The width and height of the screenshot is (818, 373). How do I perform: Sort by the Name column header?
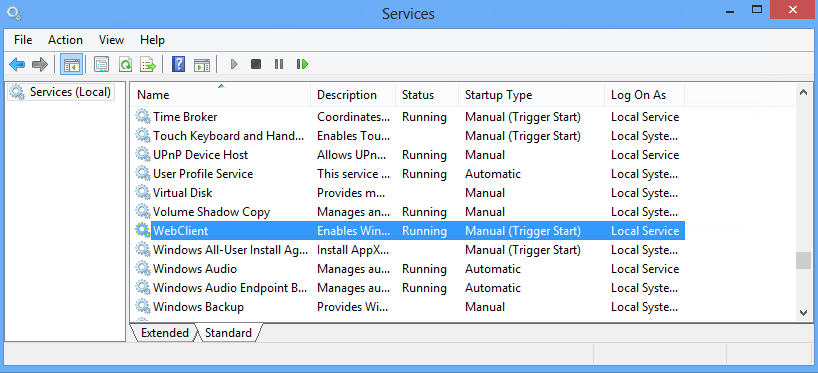(x=220, y=95)
